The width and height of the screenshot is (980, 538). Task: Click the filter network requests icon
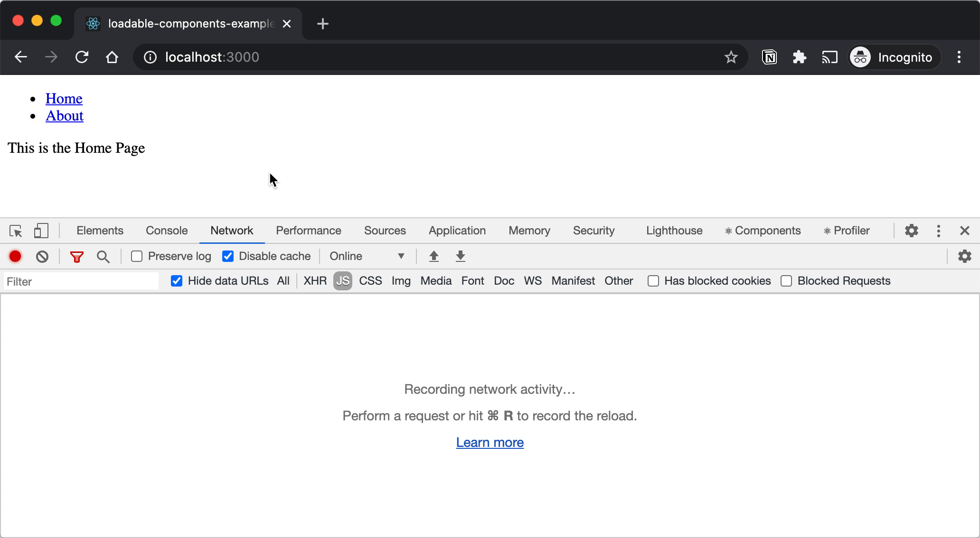[x=76, y=256]
